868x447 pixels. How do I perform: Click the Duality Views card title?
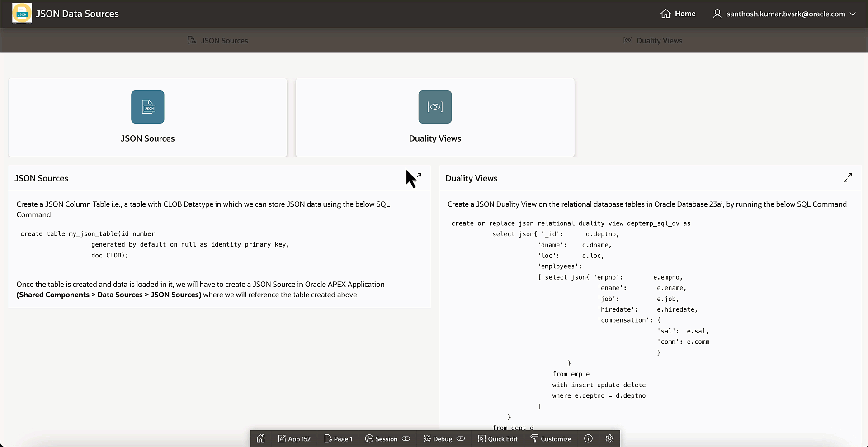(x=435, y=138)
